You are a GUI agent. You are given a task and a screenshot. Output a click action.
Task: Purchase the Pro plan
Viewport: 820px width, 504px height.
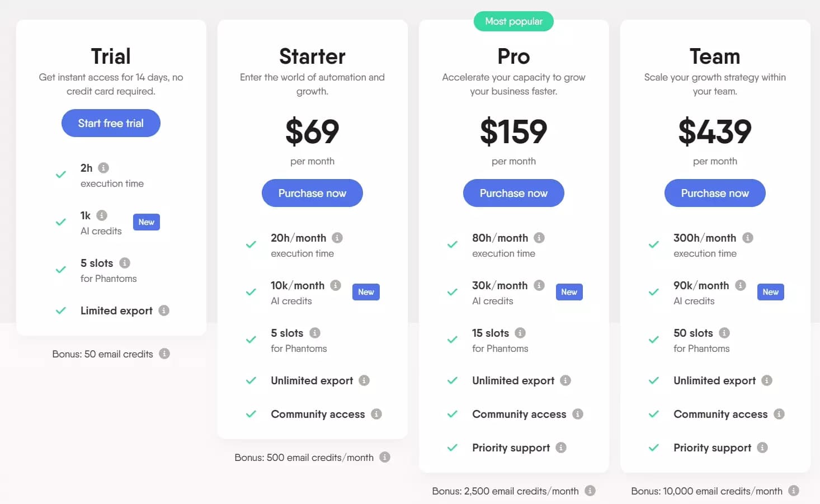[513, 193]
